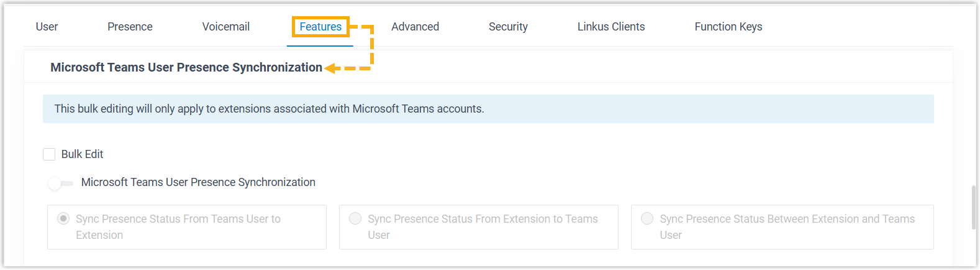Go to the Voicemail tab
Viewport: 980px width, 270px height.
pyautogui.click(x=225, y=27)
